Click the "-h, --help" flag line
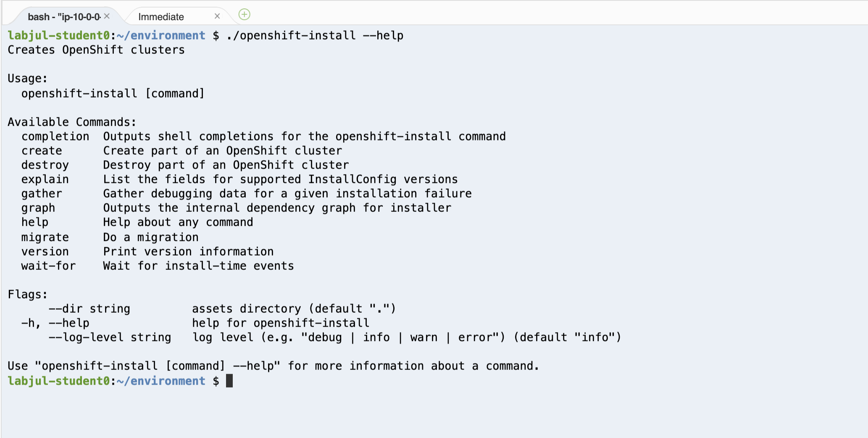868x438 pixels. (x=55, y=323)
